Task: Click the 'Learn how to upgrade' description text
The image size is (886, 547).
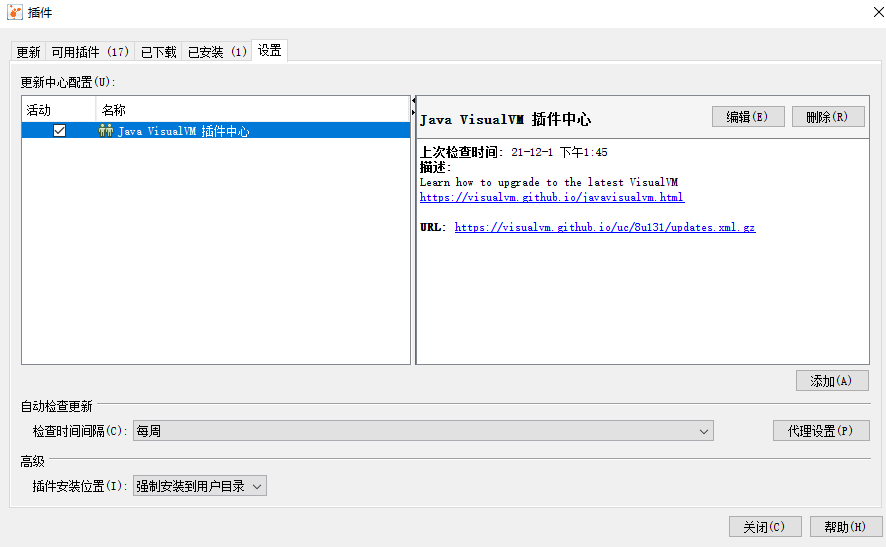Action: (x=549, y=182)
